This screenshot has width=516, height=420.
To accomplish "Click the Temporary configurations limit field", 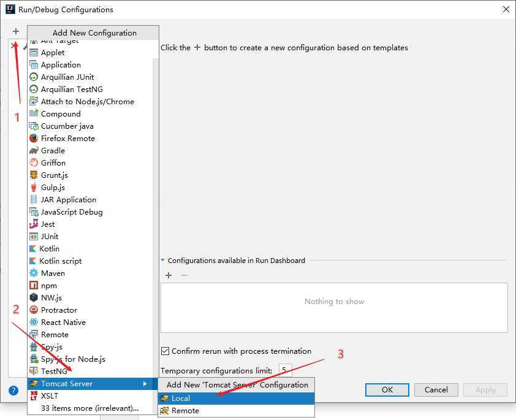I will tap(285, 370).
